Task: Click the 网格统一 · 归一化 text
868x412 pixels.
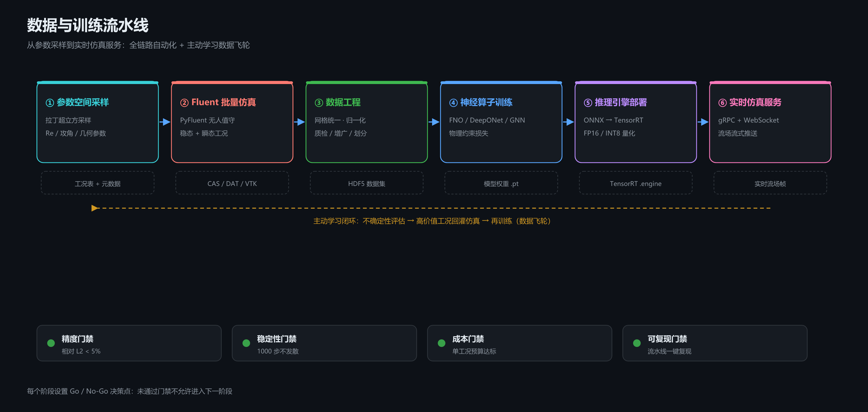Action: (x=340, y=120)
